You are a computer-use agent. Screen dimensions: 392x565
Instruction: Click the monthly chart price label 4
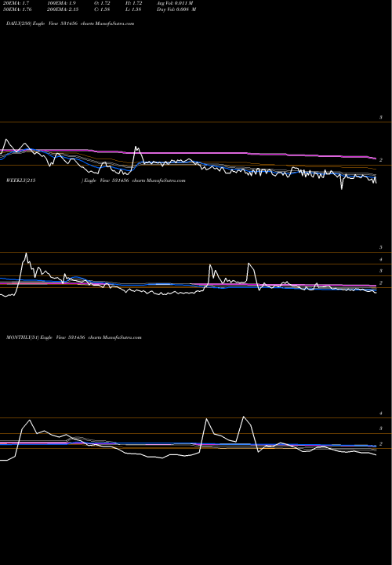381,414
